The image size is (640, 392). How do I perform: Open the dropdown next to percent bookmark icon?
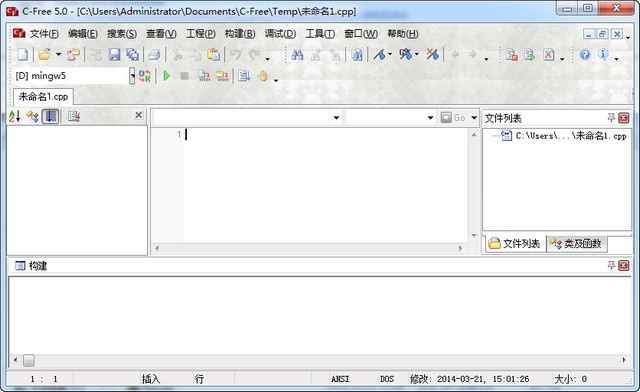(417, 54)
